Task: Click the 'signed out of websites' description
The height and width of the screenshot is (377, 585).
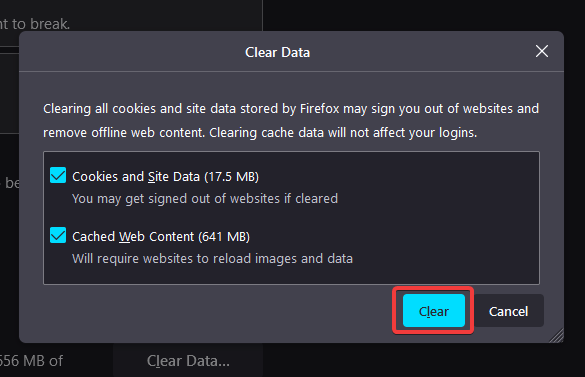Action: (x=205, y=199)
